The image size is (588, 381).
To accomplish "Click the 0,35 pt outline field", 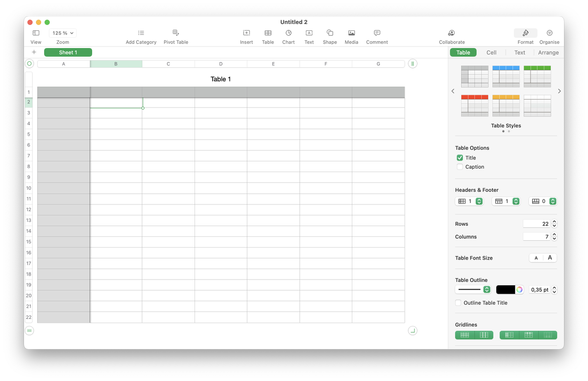I will (539, 290).
